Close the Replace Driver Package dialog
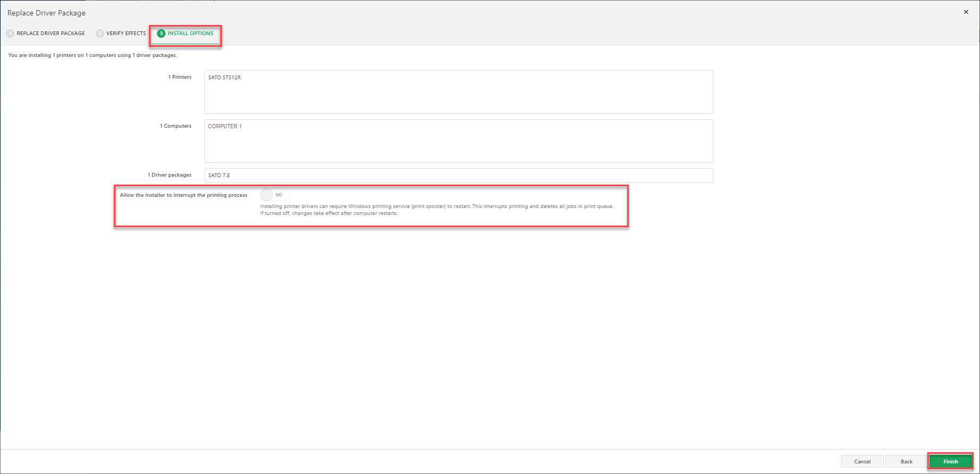 (966, 12)
